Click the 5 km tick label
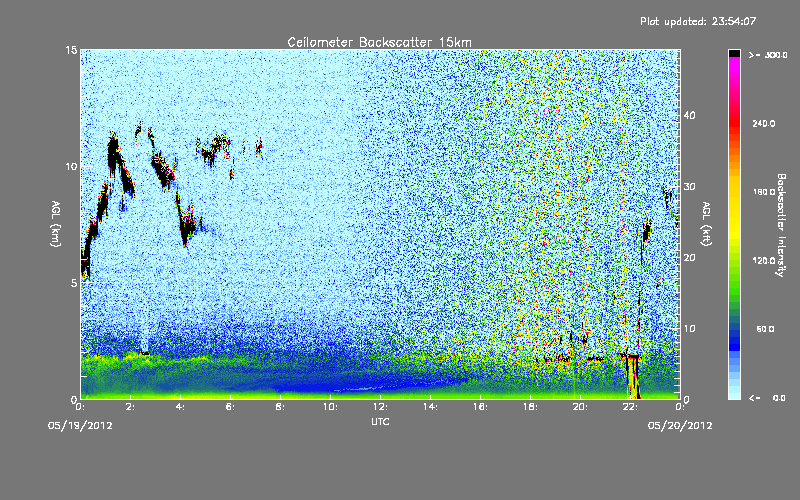 [x=74, y=283]
